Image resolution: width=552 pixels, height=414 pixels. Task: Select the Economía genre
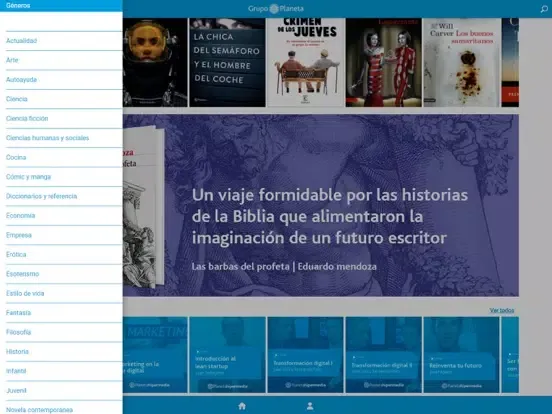click(x=61, y=215)
